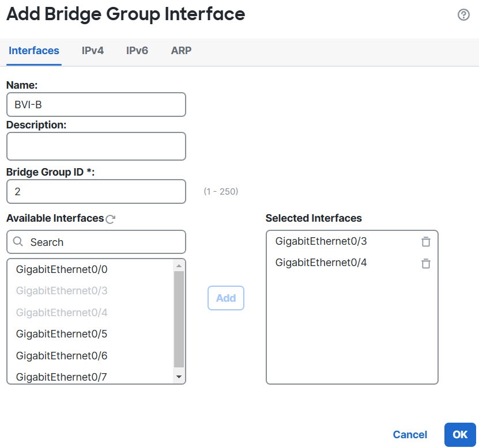Open the help question mark icon

[x=463, y=15]
